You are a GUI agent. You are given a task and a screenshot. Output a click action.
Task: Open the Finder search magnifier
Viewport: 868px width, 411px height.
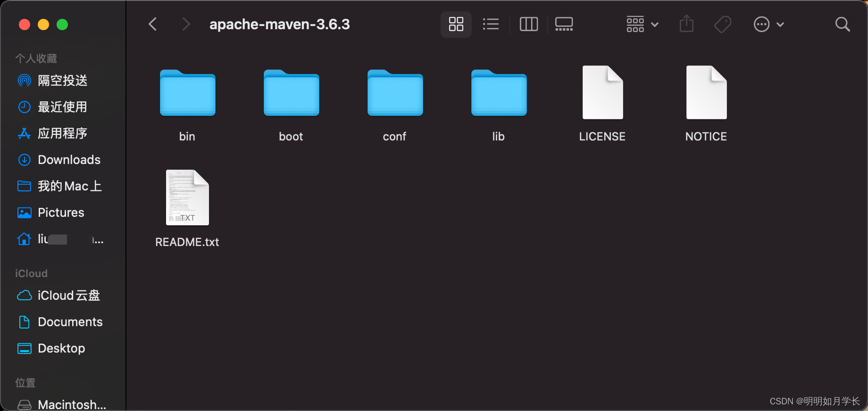pos(843,24)
